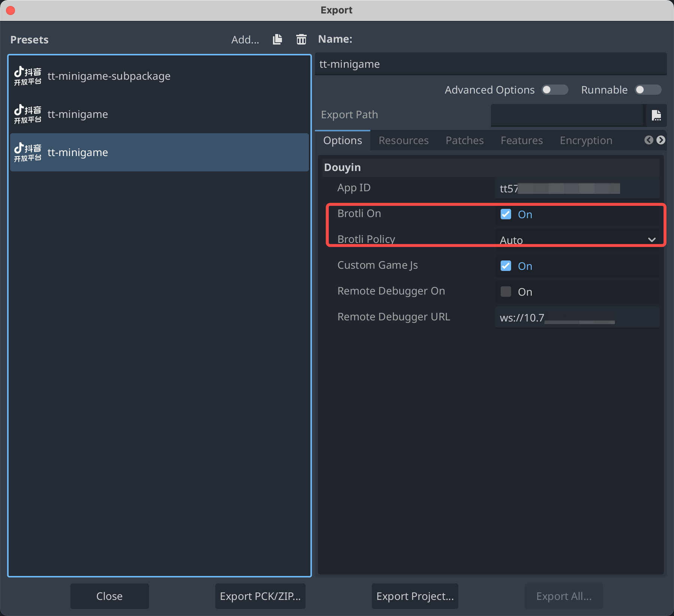Click the Export Project... button
Viewport: 674px width, 616px height.
click(x=415, y=596)
